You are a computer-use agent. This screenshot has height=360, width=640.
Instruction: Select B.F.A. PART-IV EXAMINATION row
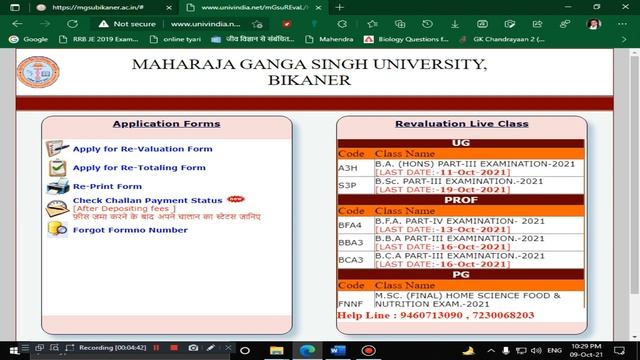pyautogui.click(x=461, y=225)
